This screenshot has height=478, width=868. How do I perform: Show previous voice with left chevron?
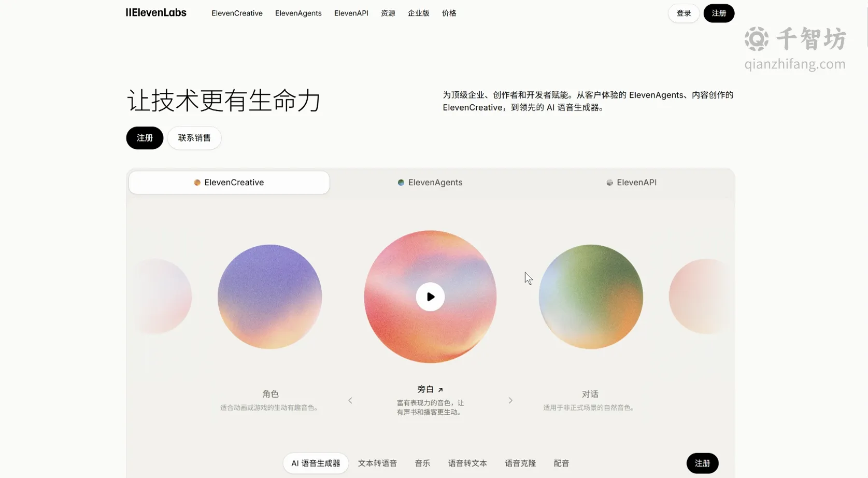point(350,400)
